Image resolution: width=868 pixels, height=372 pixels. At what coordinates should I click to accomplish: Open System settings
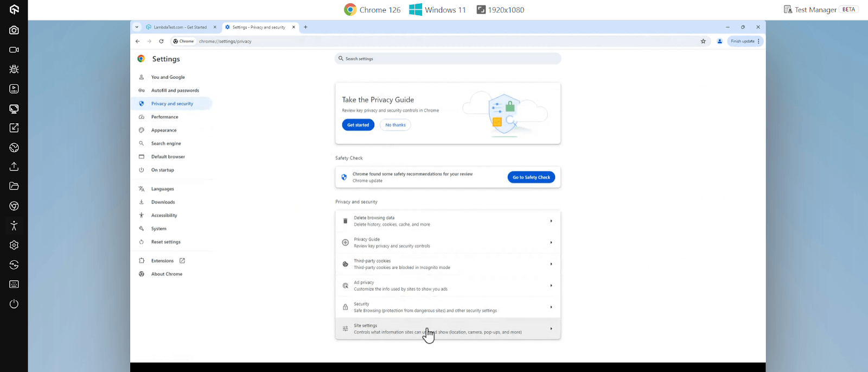click(x=159, y=229)
